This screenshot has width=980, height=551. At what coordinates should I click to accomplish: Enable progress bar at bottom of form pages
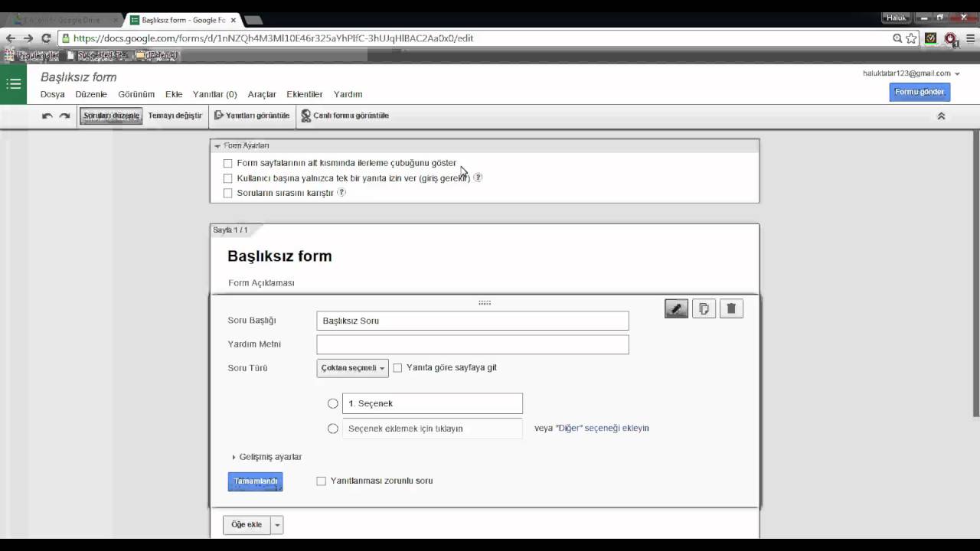coord(227,163)
